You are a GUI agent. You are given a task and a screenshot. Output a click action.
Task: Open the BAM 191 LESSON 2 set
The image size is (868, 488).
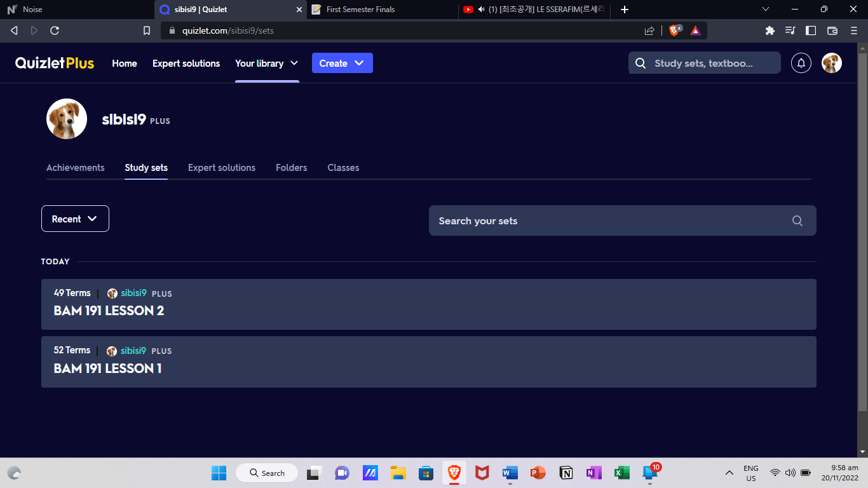coord(429,304)
